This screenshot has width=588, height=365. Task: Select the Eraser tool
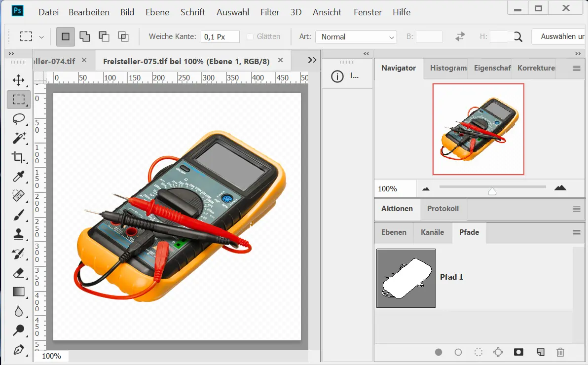[x=19, y=273]
